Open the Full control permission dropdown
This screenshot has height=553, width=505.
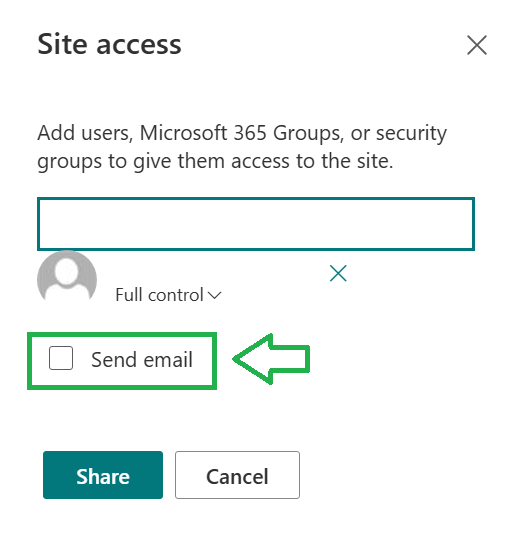pos(168,295)
